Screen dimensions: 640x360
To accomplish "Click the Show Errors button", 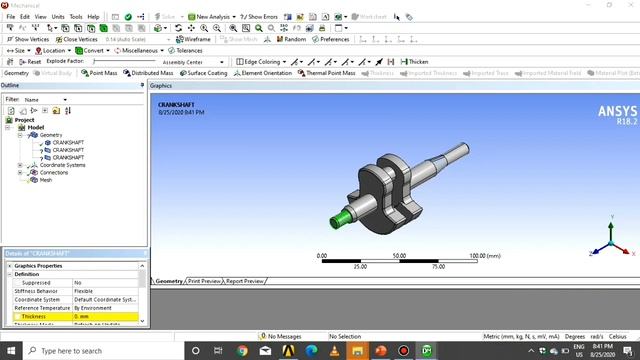I will click(x=259, y=17).
